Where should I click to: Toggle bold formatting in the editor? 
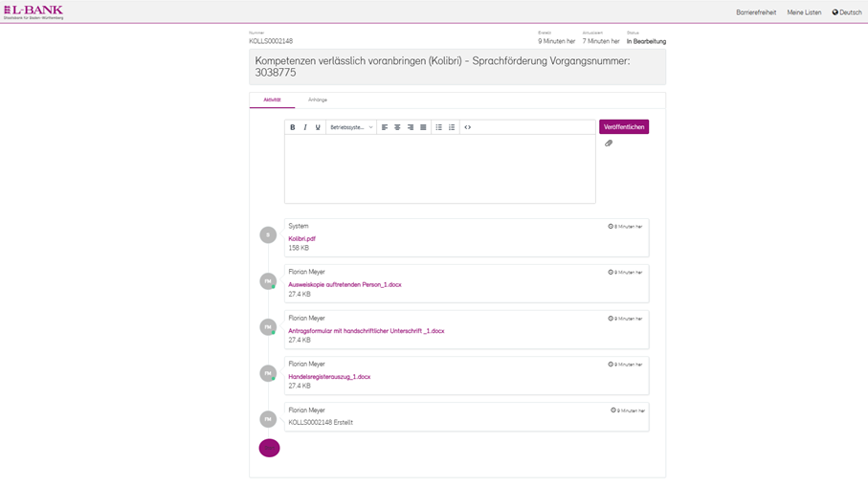[293, 127]
